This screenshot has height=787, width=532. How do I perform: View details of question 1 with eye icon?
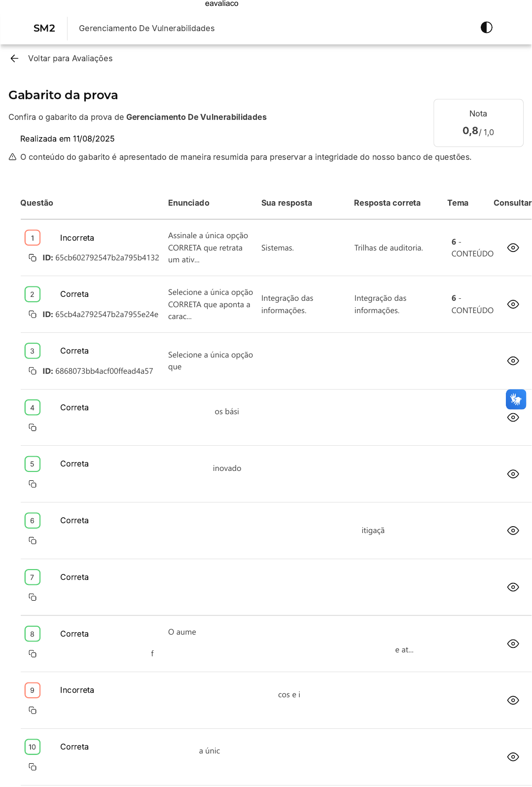click(x=513, y=248)
